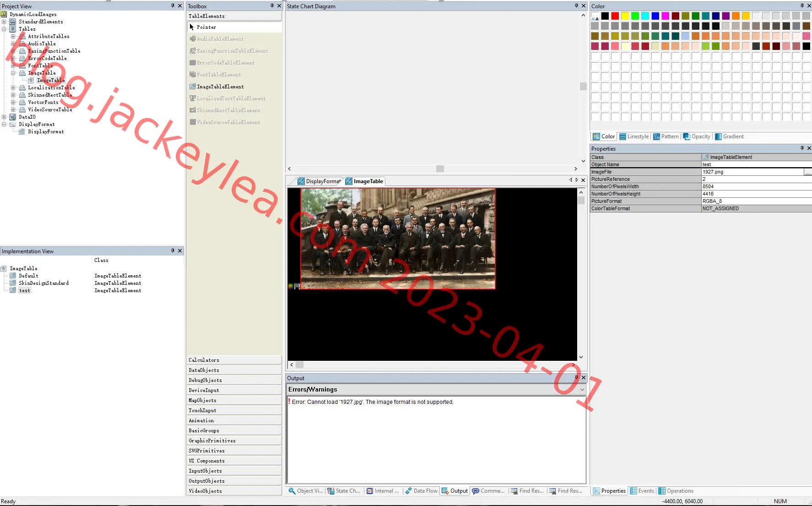Open the Calculators toolbox category
Viewport: 812px width, 506px height.
pyautogui.click(x=234, y=360)
